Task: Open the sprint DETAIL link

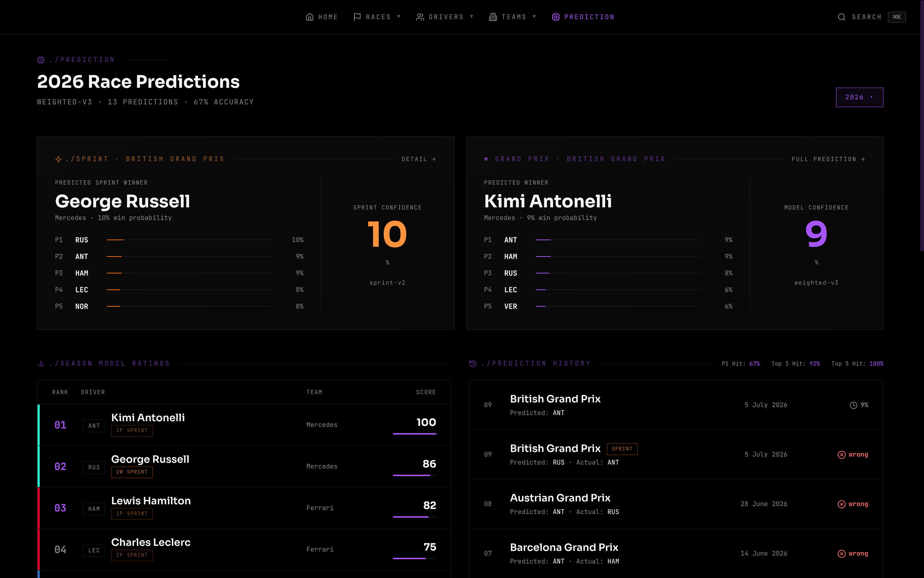Action: [x=419, y=159]
